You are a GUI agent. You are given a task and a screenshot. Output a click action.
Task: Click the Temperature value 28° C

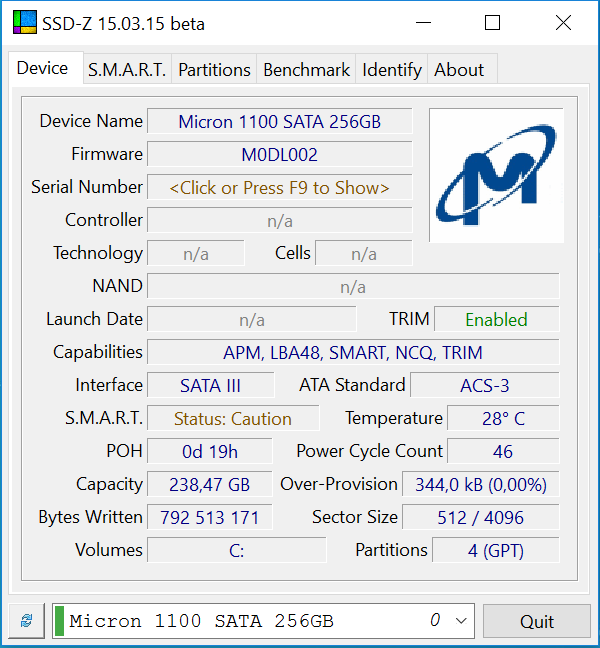(503, 419)
